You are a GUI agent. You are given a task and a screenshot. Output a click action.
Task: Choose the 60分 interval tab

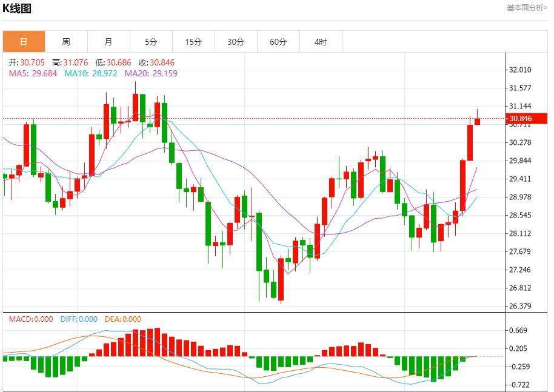click(278, 42)
